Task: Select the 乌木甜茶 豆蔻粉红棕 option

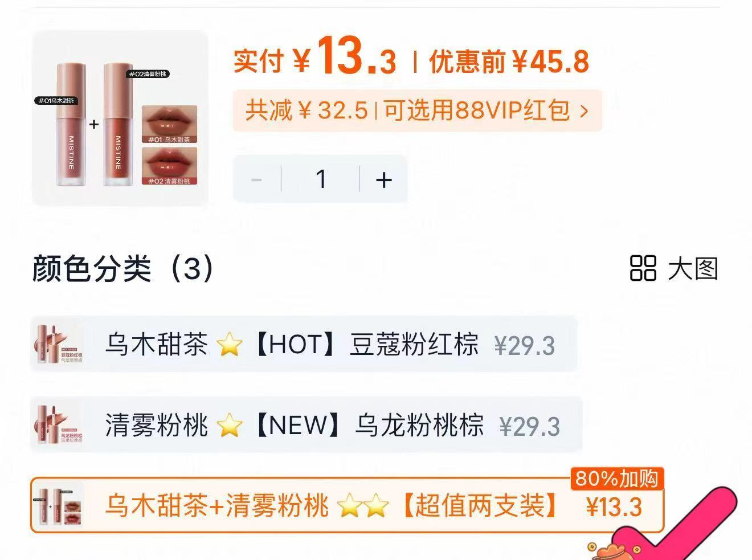Action: pyautogui.click(x=304, y=344)
